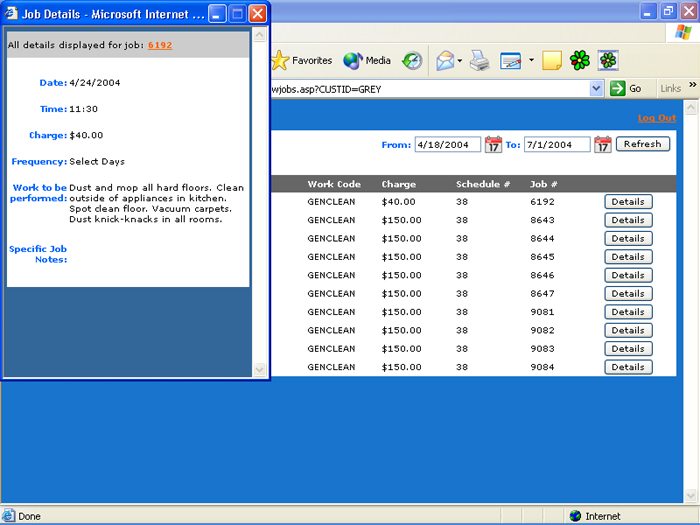The width and height of the screenshot is (700, 525).
Task: Open the History clock icon
Action: [x=412, y=61]
